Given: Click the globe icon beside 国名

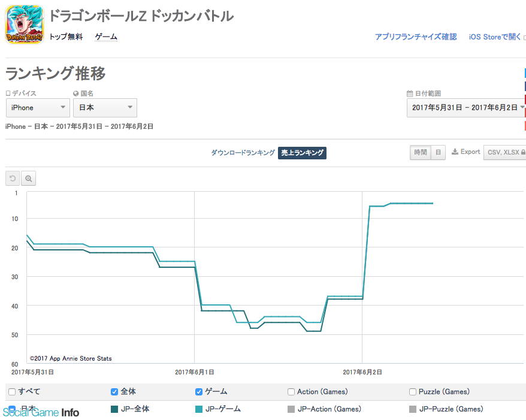Looking at the screenshot, I should coord(76,93).
